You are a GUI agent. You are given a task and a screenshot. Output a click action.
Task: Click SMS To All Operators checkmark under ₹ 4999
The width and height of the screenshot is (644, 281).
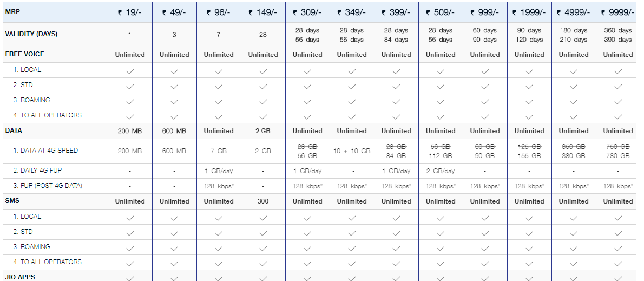click(x=574, y=263)
